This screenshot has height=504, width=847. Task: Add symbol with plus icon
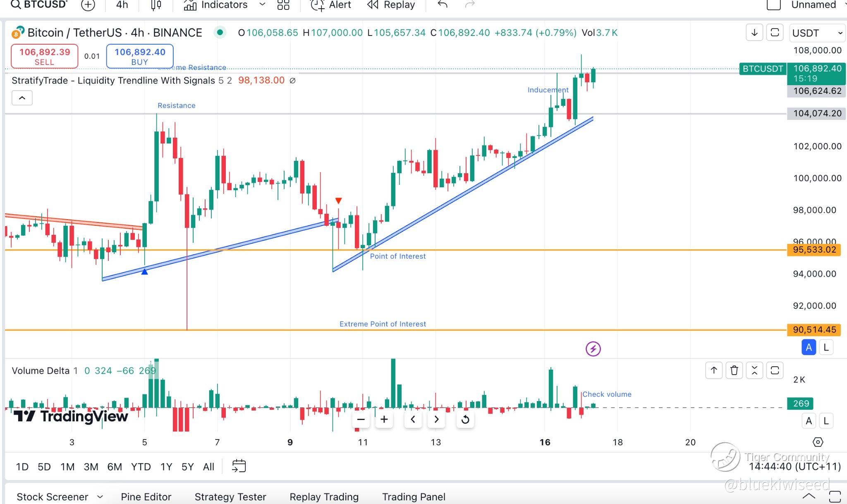pyautogui.click(x=88, y=5)
